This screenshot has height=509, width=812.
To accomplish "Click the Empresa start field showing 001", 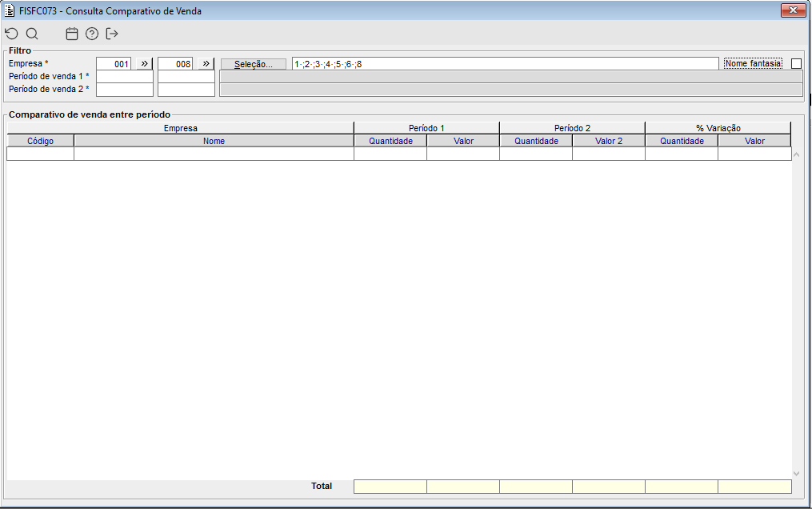I will [114, 64].
